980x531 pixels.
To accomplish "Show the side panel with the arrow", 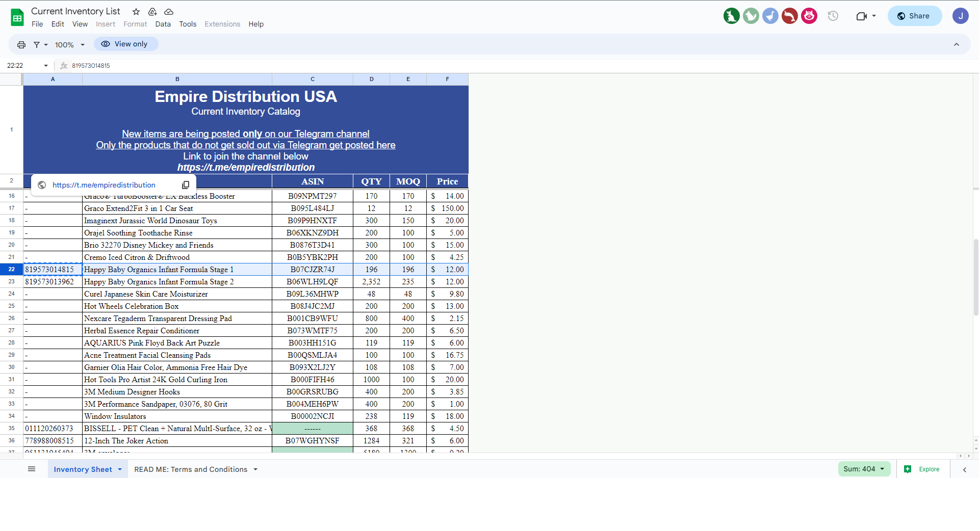I will pos(965,470).
